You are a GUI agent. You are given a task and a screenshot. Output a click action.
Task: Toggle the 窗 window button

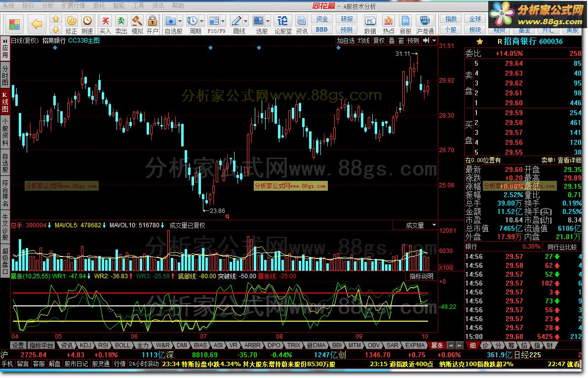401,41
